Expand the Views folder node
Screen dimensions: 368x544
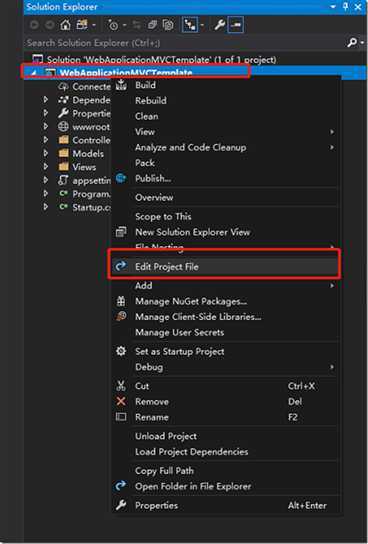click(x=45, y=167)
